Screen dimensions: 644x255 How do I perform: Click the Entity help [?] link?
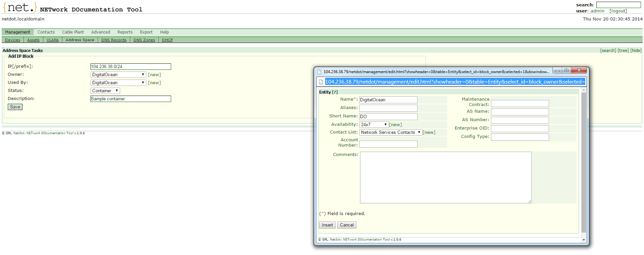[x=335, y=92]
